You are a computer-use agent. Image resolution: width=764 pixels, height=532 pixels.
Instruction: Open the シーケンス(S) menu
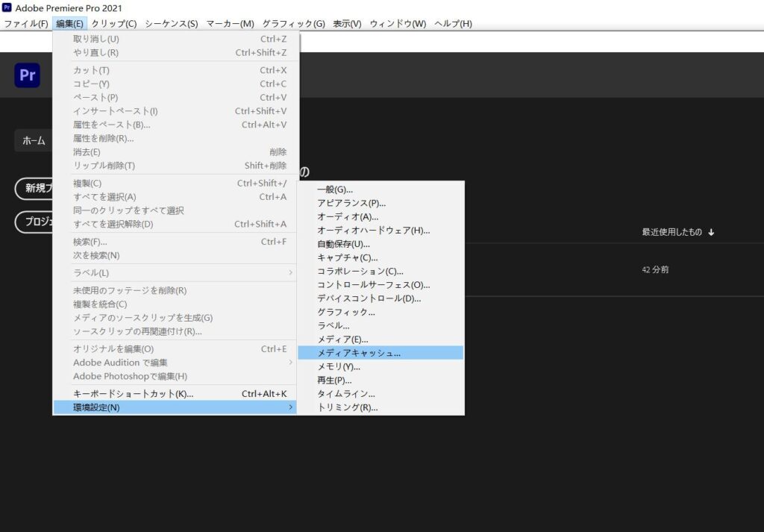[x=172, y=24]
